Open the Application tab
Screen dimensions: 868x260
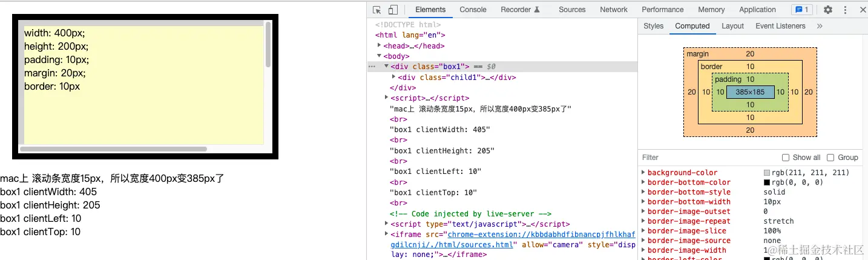[757, 10]
